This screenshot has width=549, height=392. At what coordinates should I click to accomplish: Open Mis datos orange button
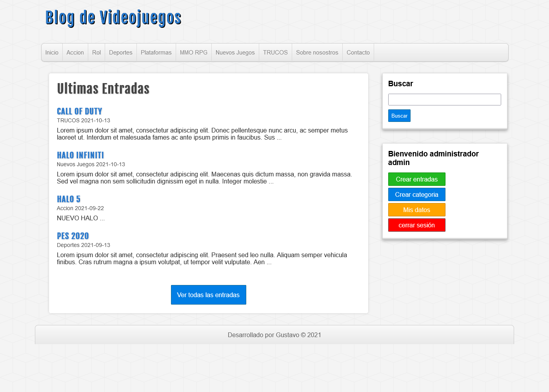pyautogui.click(x=417, y=210)
